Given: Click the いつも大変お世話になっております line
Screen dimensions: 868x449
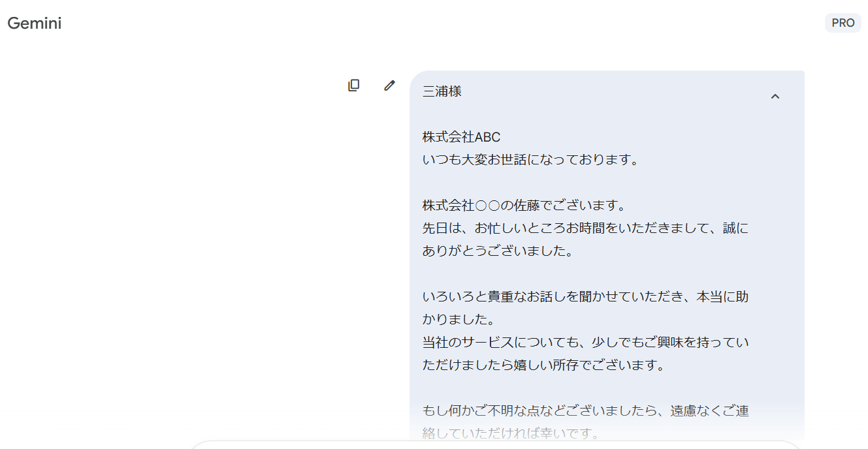Looking at the screenshot, I should (530, 160).
